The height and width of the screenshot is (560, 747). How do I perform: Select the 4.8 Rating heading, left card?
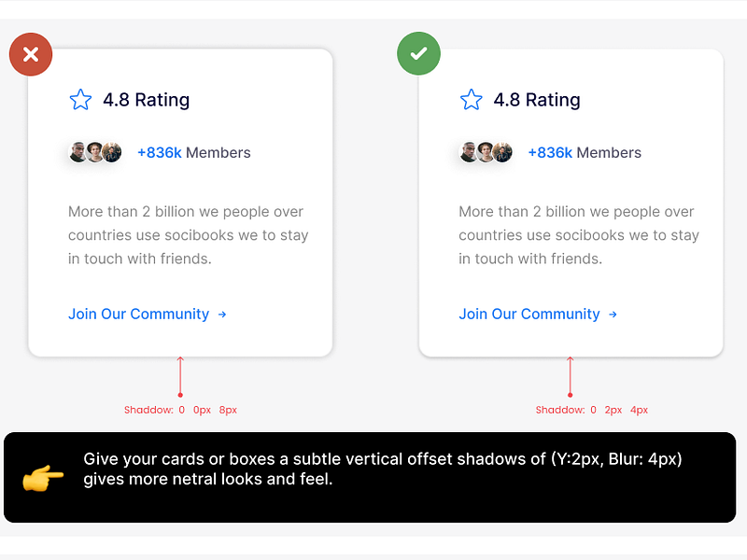pyautogui.click(x=146, y=100)
